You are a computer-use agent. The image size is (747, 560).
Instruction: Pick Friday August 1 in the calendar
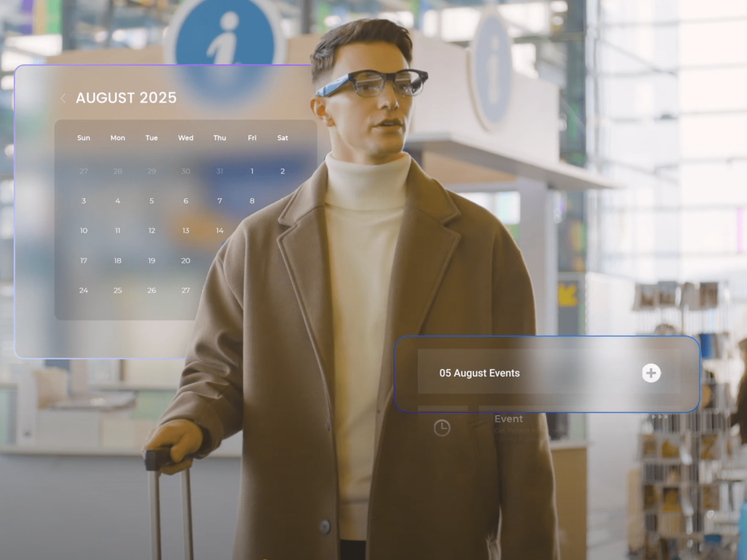tap(252, 171)
